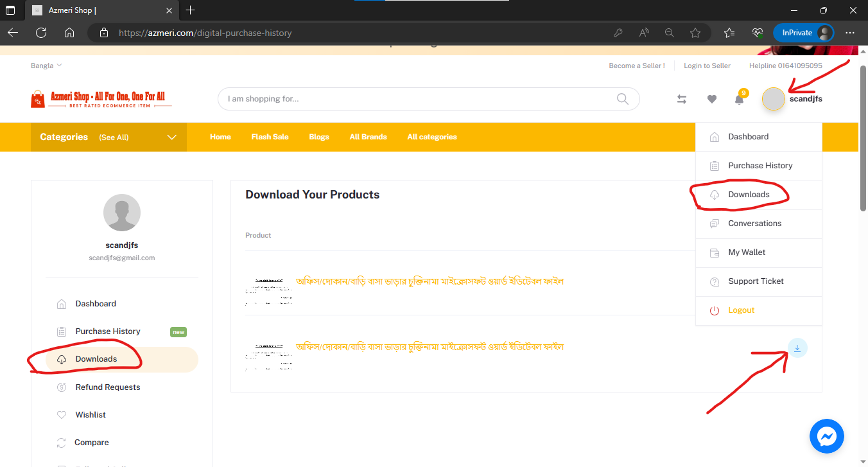This screenshot has height=467, width=868.
Task: Add page to favorites star icon
Action: pos(695,33)
